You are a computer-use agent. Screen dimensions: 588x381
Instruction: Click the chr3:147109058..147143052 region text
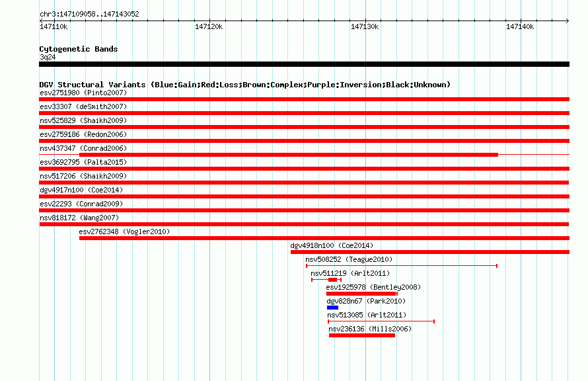pyautogui.click(x=89, y=14)
